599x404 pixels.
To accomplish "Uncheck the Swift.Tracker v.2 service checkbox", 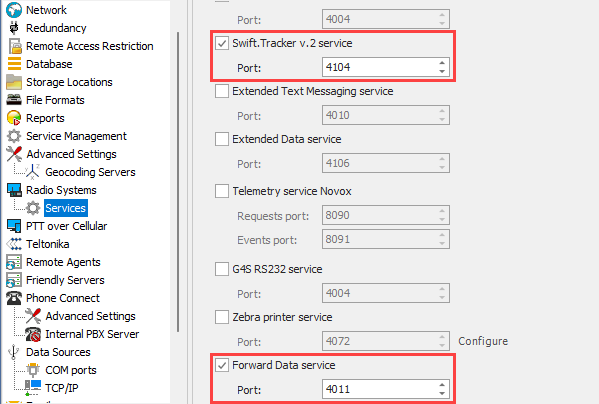I will pos(222,43).
